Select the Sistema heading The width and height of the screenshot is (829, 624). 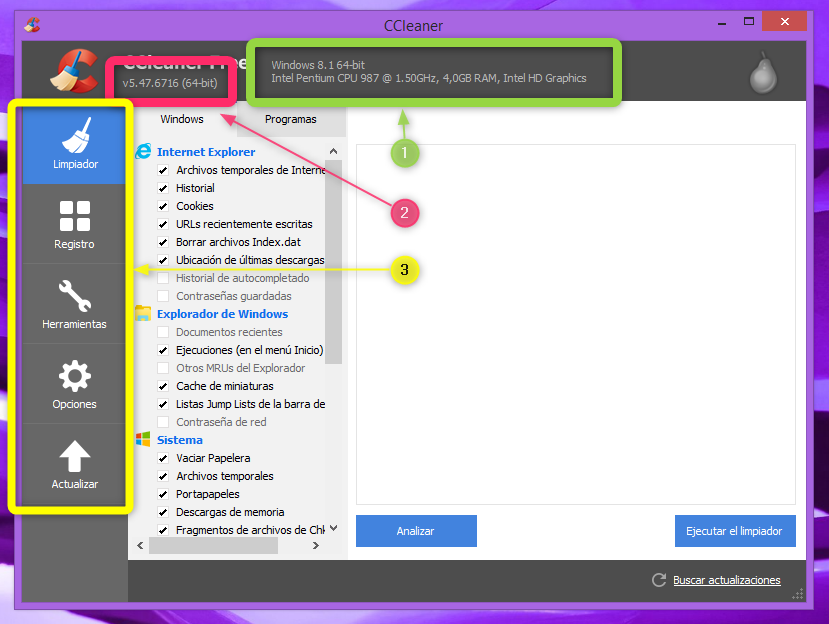coord(180,439)
